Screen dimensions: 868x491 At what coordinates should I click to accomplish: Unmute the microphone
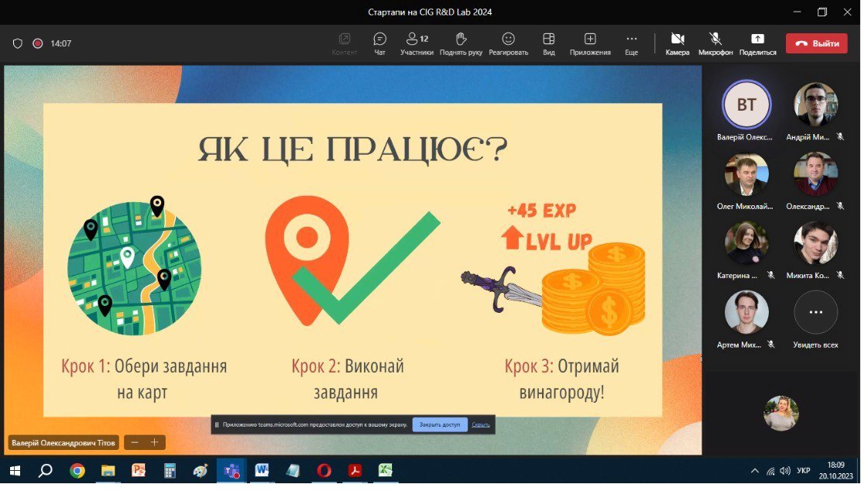[715, 43]
